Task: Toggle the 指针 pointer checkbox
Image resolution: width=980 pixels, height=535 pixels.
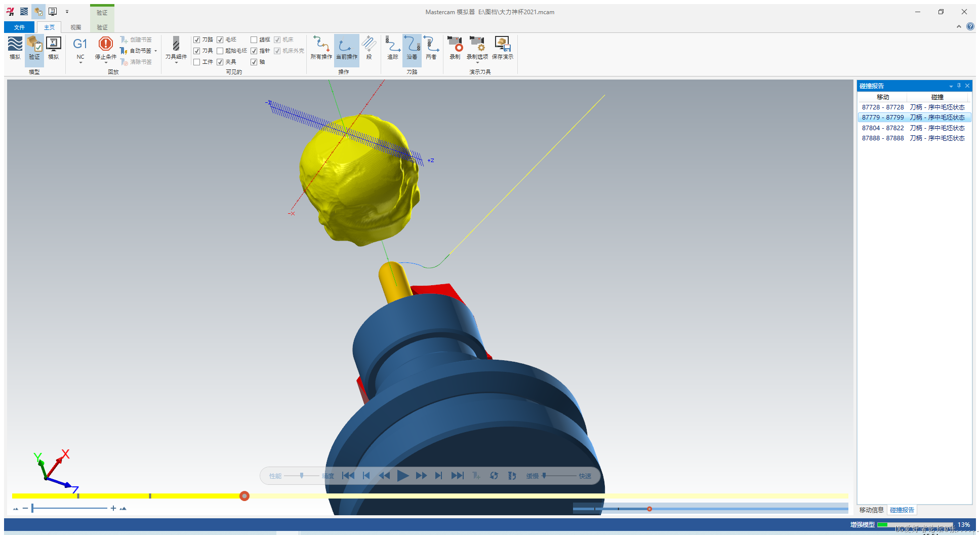Action: [254, 51]
